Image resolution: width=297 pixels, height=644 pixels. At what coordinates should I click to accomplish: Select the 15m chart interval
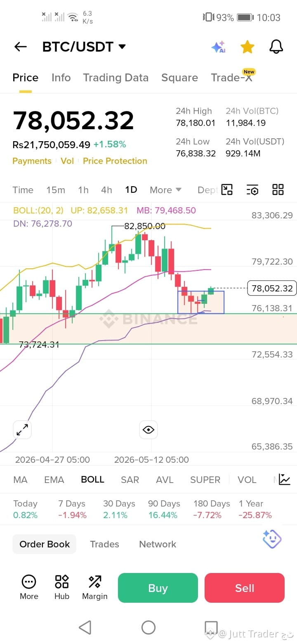point(56,190)
